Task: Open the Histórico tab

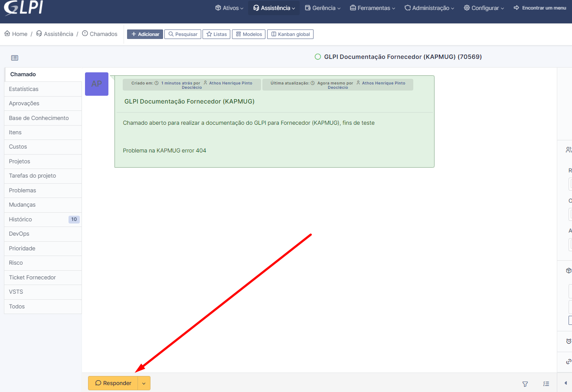Action: (43, 220)
